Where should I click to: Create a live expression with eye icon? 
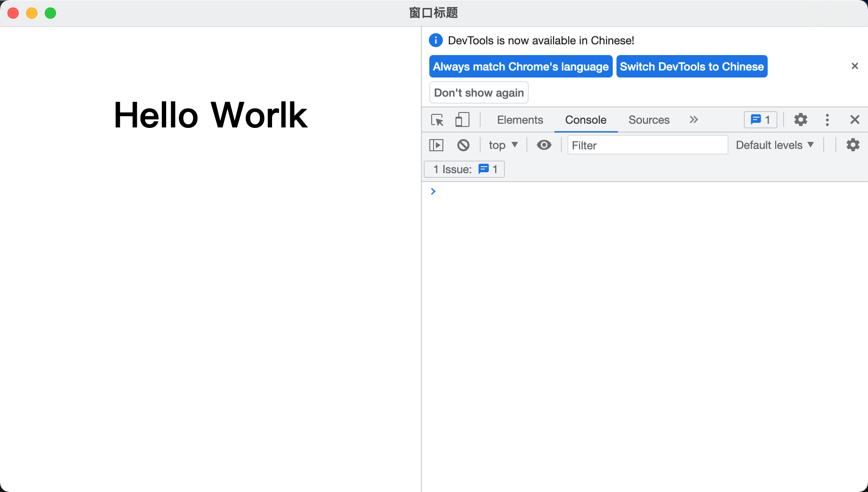click(544, 145)
